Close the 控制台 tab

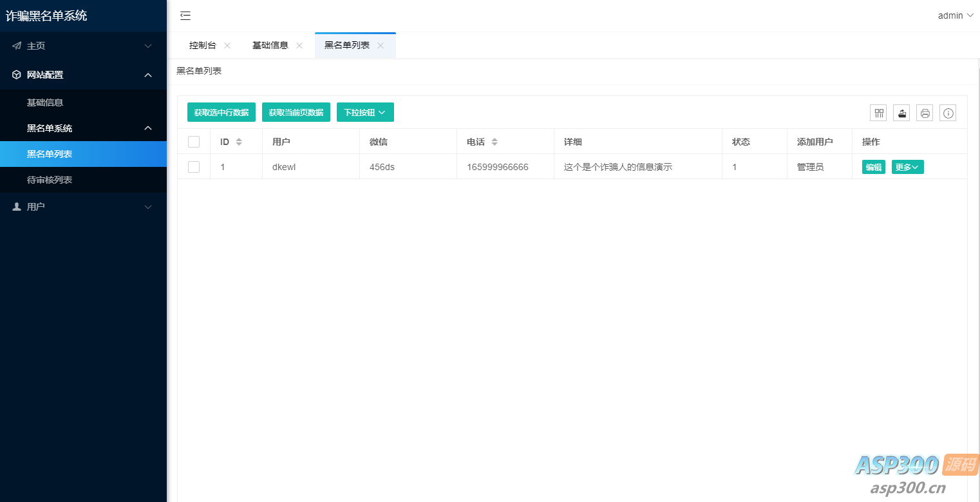[x=227, y=46]
